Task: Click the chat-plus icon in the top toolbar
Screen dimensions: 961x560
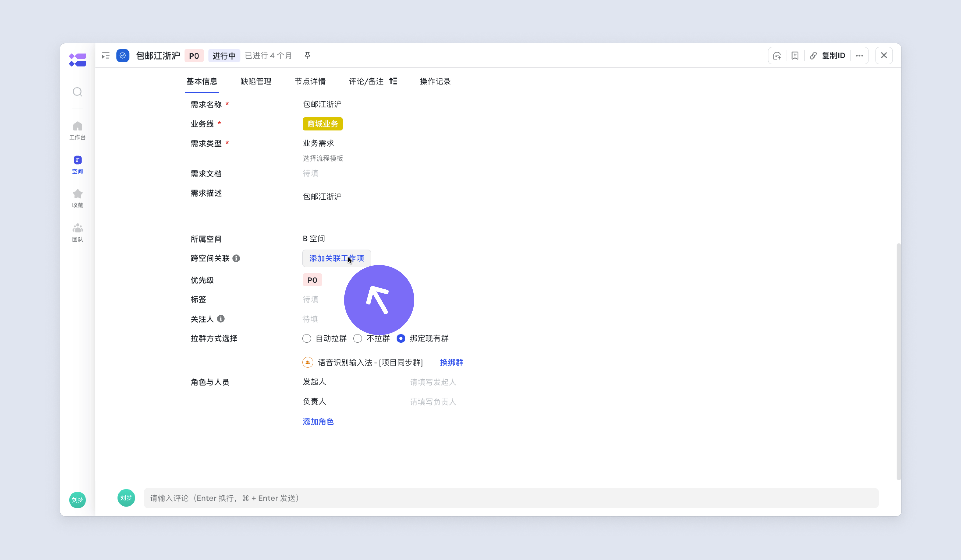Action: coord(777,56)
